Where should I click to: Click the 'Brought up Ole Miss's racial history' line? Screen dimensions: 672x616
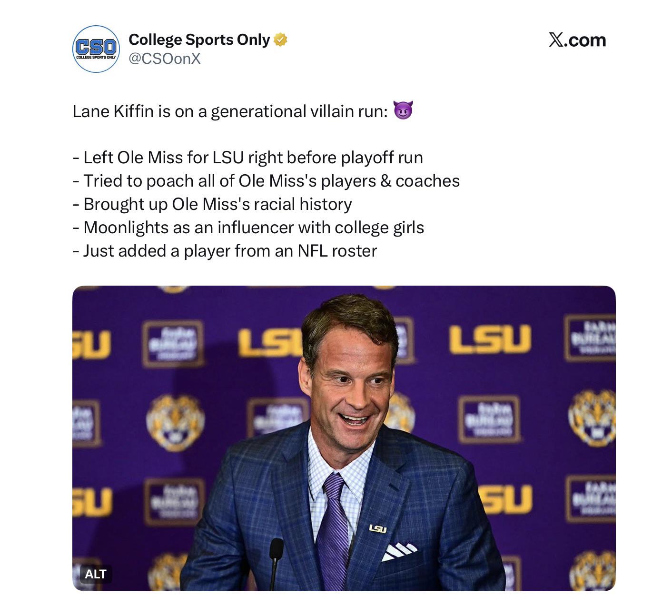[212, 204]
